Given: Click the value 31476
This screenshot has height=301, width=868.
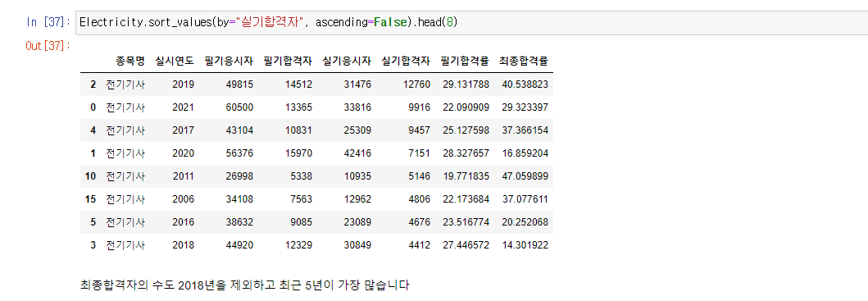Looking at the screenshot, I should (x=357, y=84).
